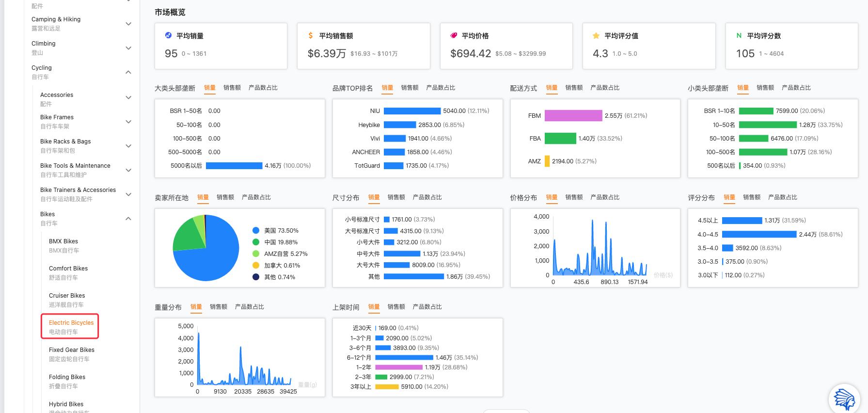Viewport: 868px width, 413px height.
Task: Switch 配送方式 chart to 销售额 tab
Action: [x=574, y=88]
